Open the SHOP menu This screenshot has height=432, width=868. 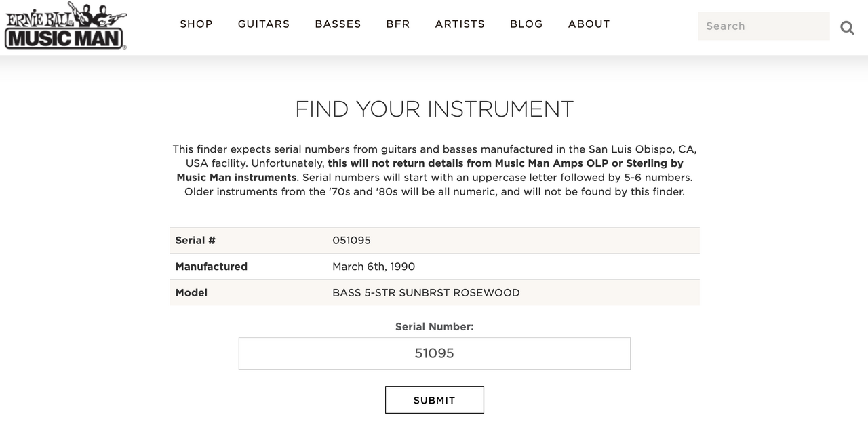point(196,24)
